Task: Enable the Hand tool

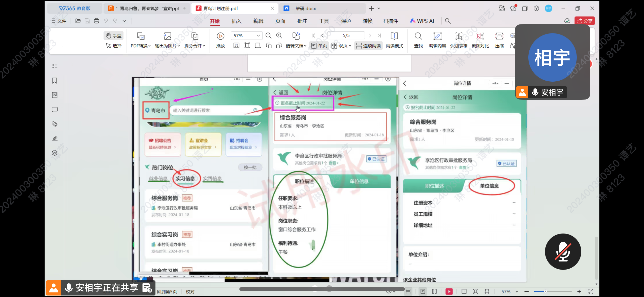Action: coord(114,36)
